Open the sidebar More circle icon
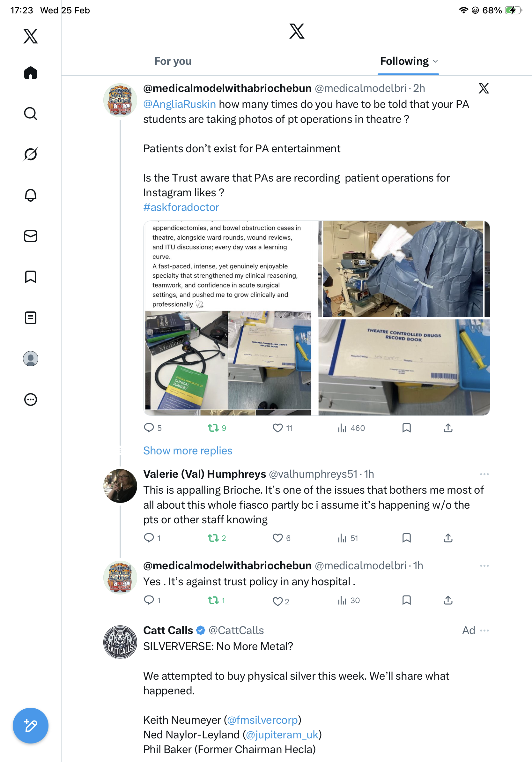532x762 pixels. point(31,399)
